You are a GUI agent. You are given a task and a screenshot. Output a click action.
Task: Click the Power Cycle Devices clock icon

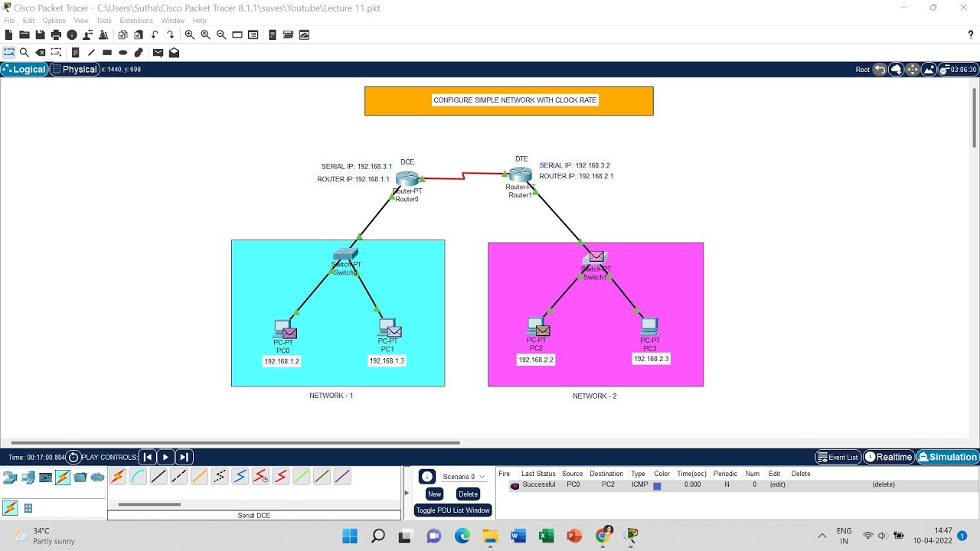tap(73, 457)
